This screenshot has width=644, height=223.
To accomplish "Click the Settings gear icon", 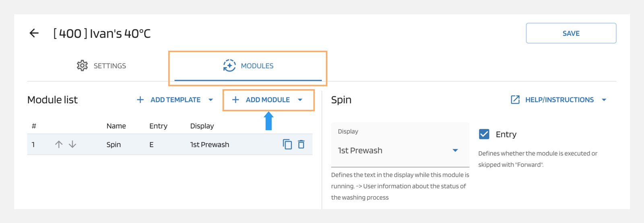I will point(82,65).
